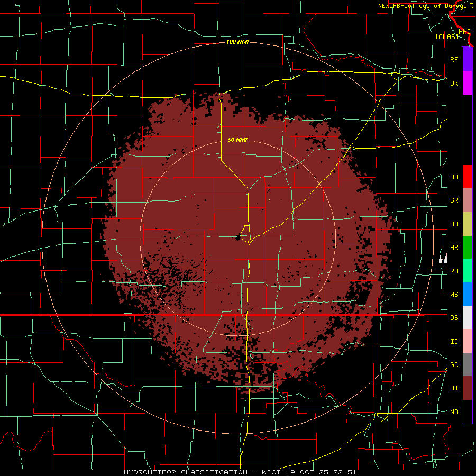Image resolution: width=476 pixels, height=476 pixels.
Task: Click the 100 NMI range ring label
Action: coord(237,42)
